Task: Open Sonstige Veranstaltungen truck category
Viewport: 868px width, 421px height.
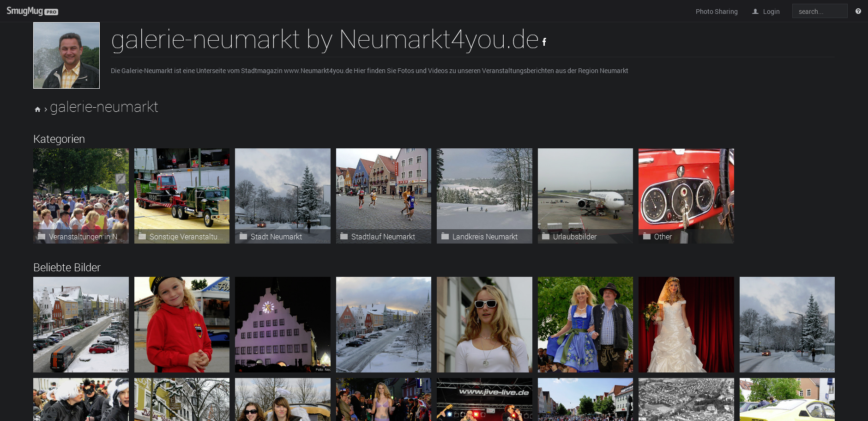Action: point(181,195)
